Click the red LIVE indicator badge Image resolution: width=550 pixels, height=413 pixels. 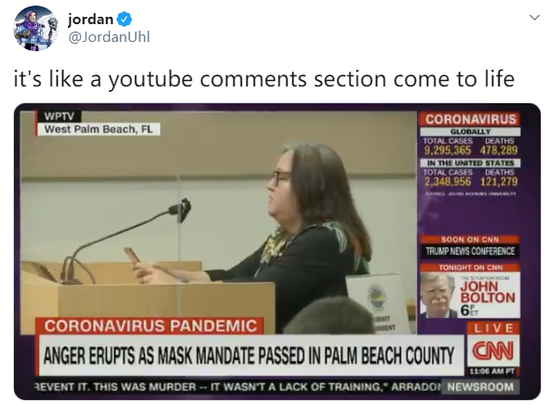[493, 328]
